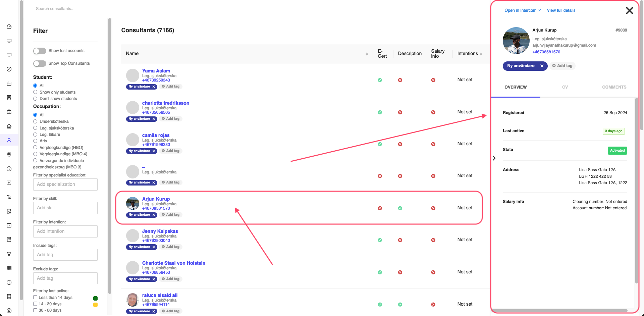
Task: Click the View full details link
Action: pyautogui.click(x=561, y=10)
